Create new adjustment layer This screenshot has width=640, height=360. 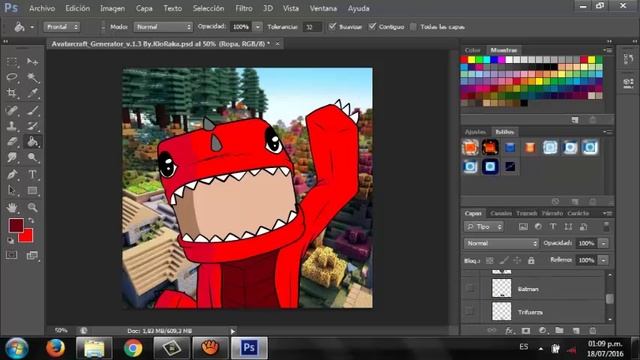[x=542, y=331]
